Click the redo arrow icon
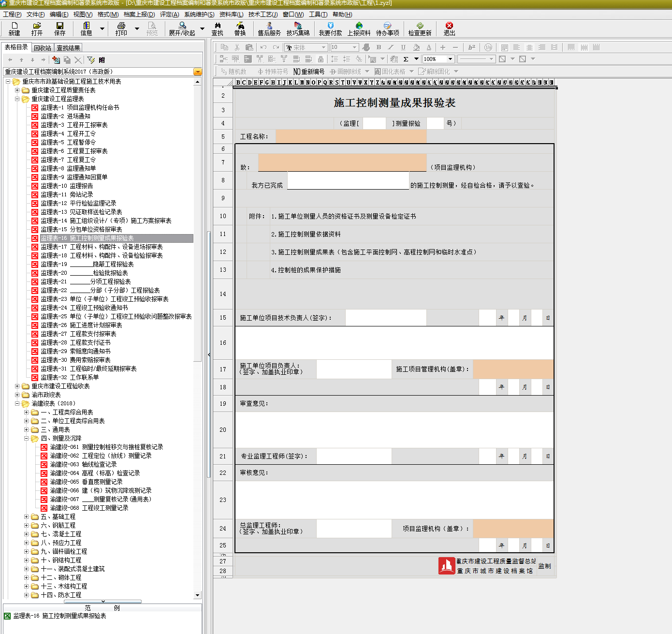Viewport: 672px width, 634px height. (276, 47)
